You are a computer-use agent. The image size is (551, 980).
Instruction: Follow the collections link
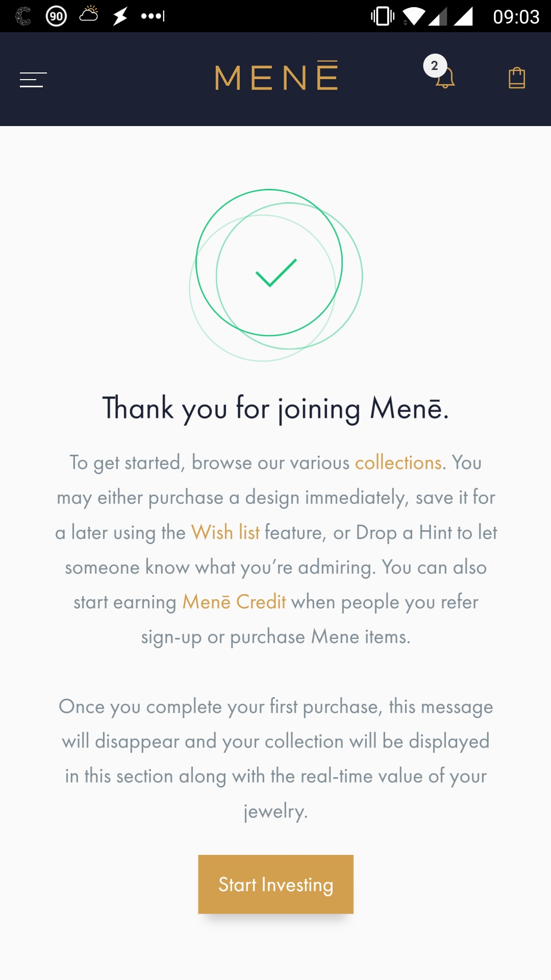(x=398, y=463)
